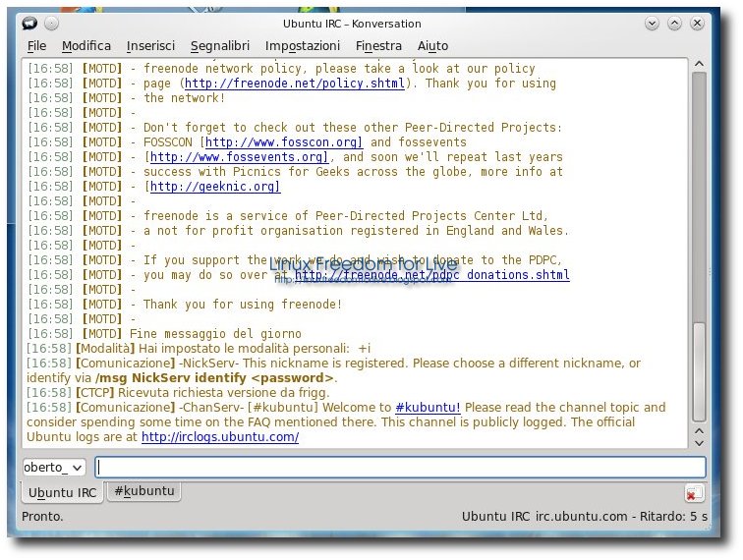Click the scrollbar up arrow near the bottom
Screen dimensions: 743x560
tap(699, 431)
